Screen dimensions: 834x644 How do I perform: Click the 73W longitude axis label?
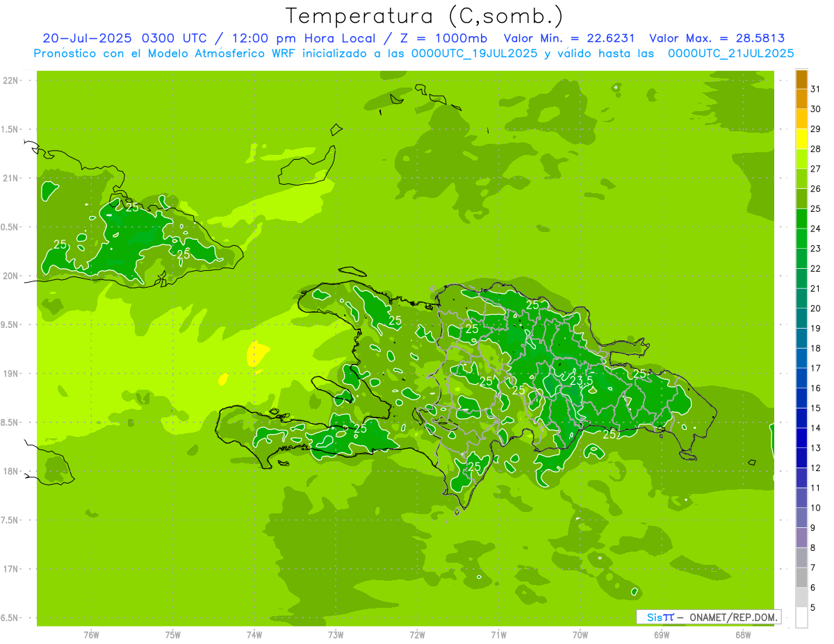coord(336,634)
